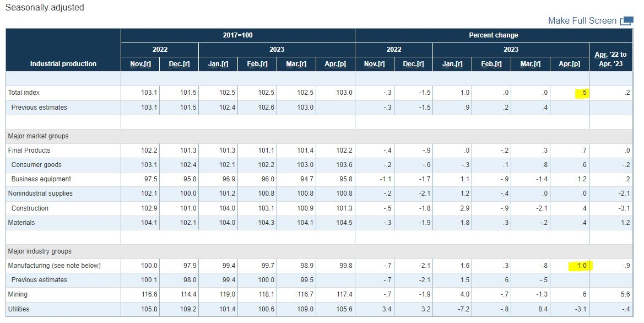Click the '2017=100' group header
Image resolution: width=644 pixels, height=323 pixels.
tap(238, 35)
